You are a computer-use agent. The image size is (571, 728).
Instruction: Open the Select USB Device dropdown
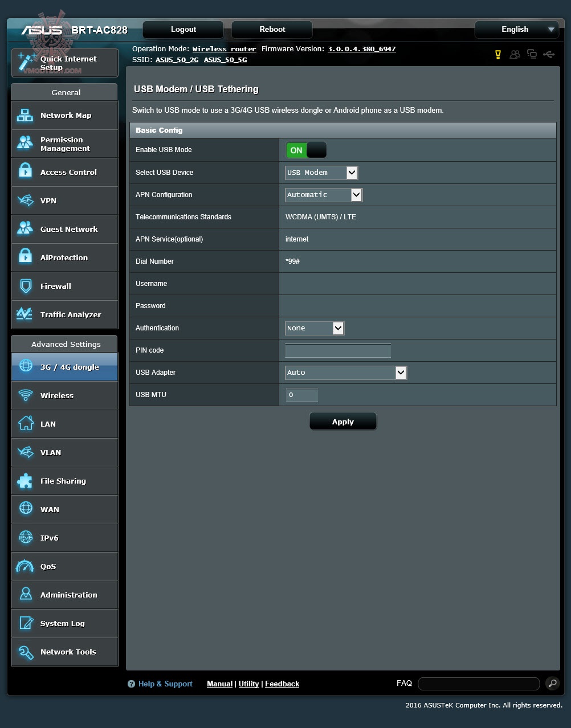321,173
